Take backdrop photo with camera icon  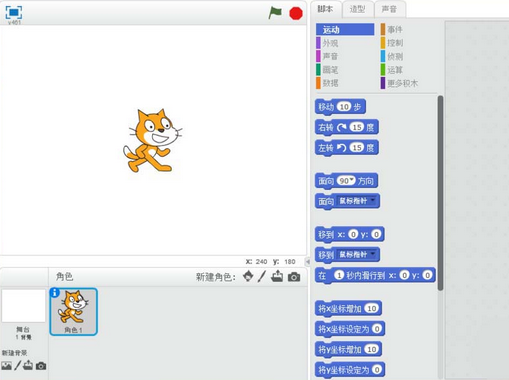click(x=41, y=366)
